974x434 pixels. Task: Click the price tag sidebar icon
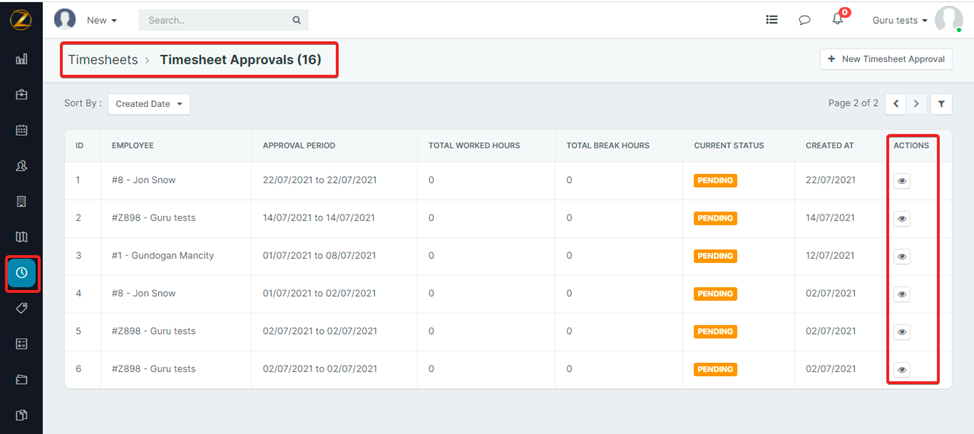(22, 308)
